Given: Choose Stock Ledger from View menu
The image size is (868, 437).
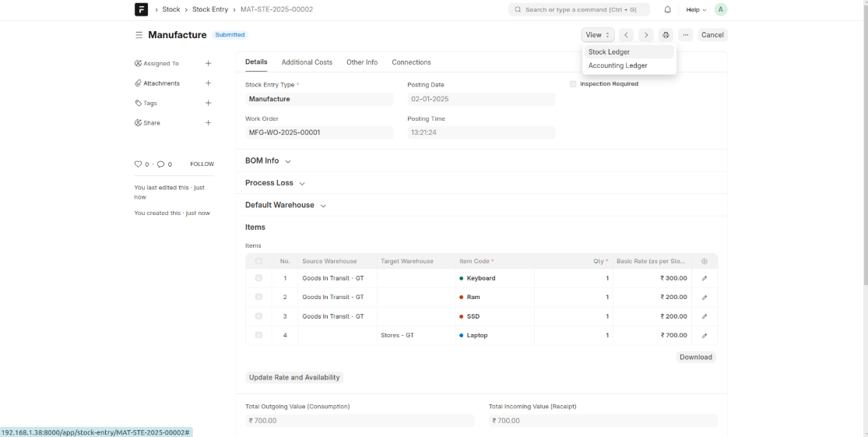Looking at the screenshot, I should (x=630, y=51).
